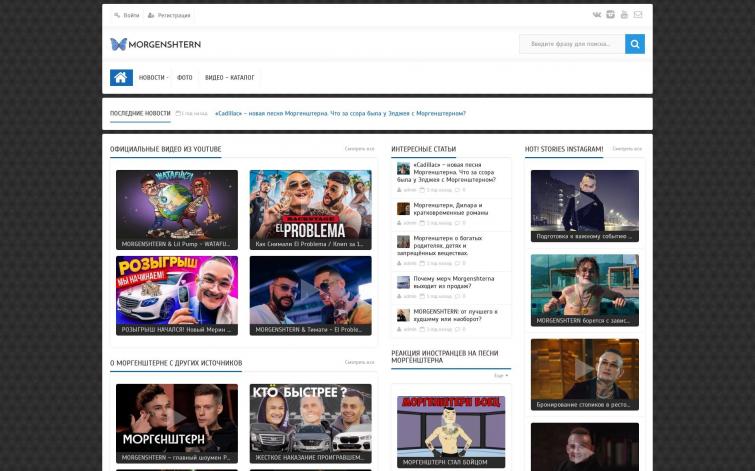The height and width of the screenshot is (471, 755).
Task: Open the Instagram icon in header
Action: click(x=611, y=14)
